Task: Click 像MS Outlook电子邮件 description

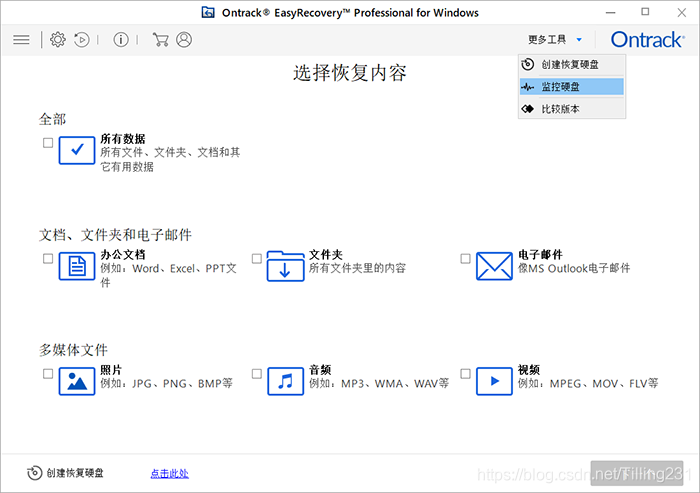Action: pos(574,268)
